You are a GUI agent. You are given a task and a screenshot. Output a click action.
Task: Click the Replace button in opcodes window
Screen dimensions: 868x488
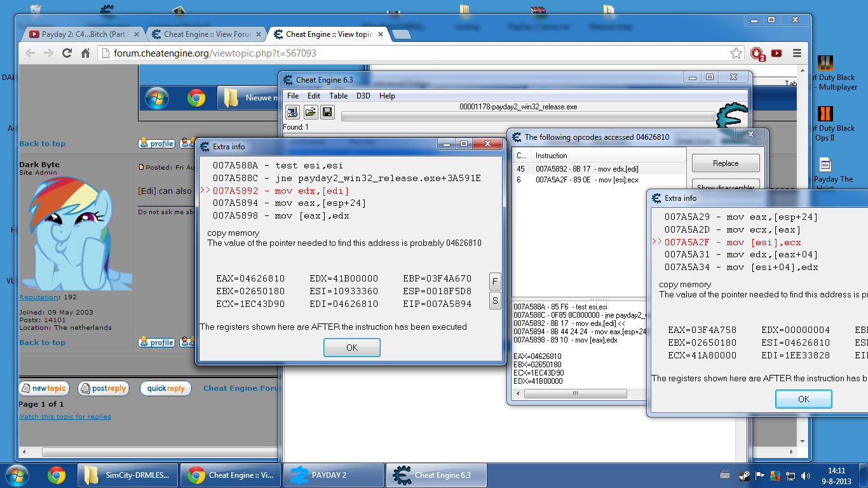tap(725, 163)
